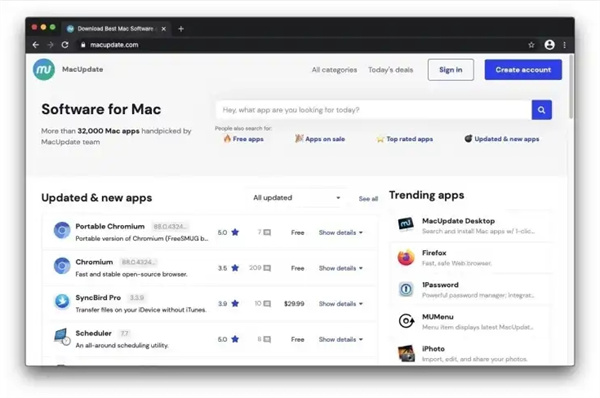Screen dimensions: 600x398
Task: Click the Scheduler app icon
Action: [x=62, y=336]
